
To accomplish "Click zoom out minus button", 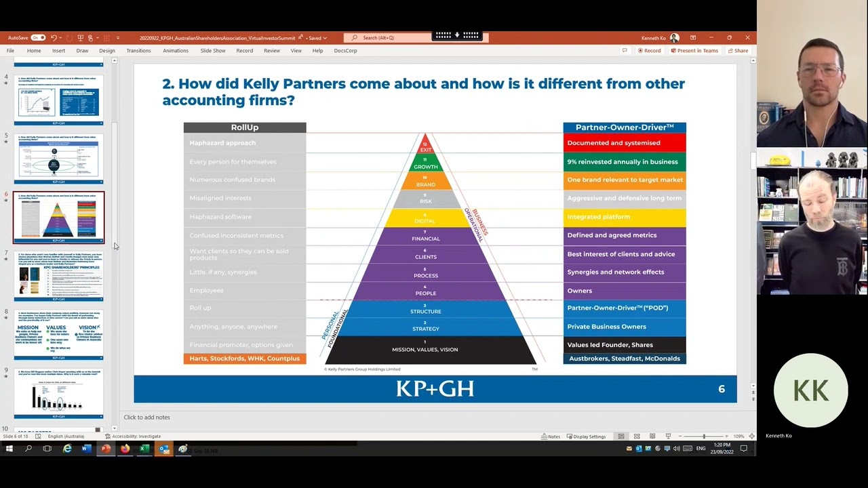I will coord(680,436).
